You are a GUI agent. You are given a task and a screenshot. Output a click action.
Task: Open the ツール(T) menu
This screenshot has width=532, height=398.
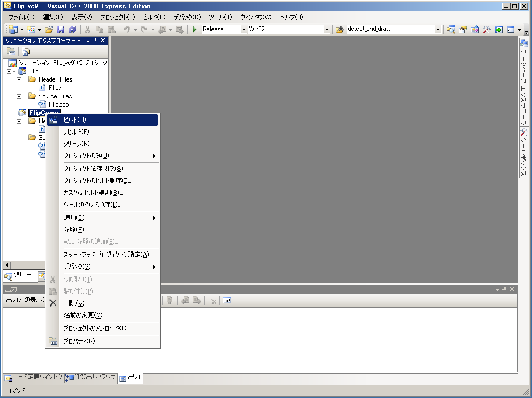[220, 17]
